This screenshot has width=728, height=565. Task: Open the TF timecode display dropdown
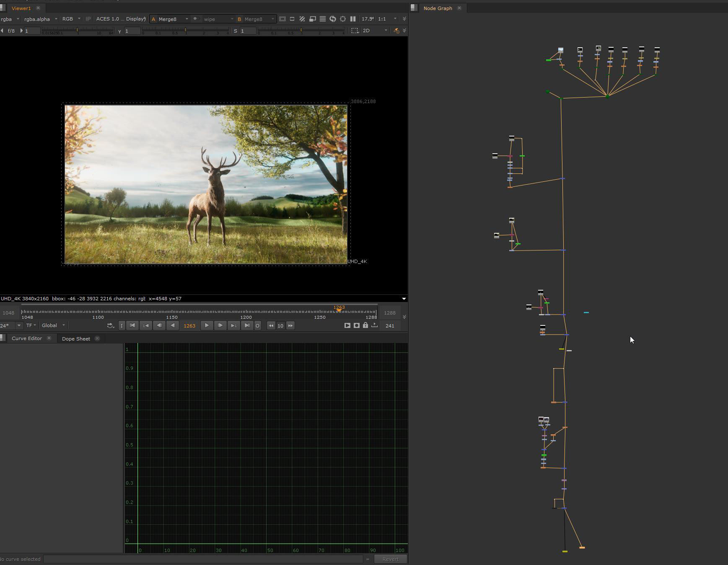pos(31,325)
